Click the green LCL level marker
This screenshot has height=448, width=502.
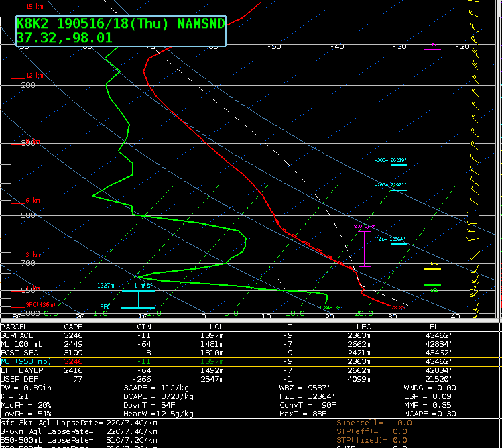tap(432, 287)
